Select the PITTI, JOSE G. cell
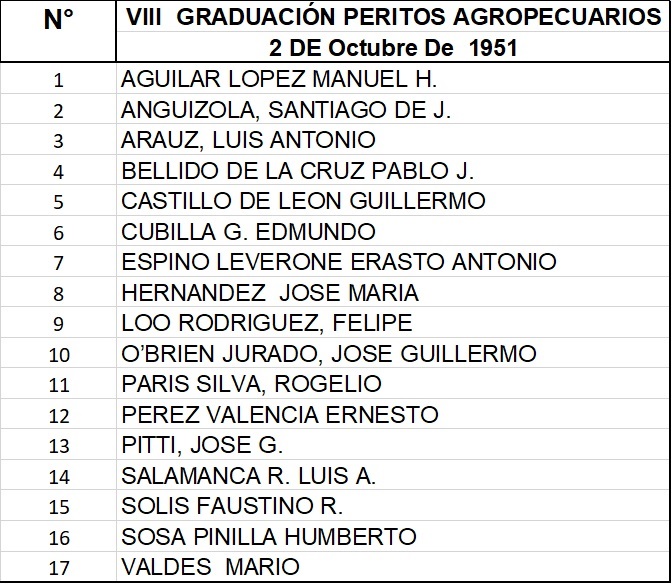Viewport: 672px width, 584px height. pyautogui.click(x=393, y=444)
